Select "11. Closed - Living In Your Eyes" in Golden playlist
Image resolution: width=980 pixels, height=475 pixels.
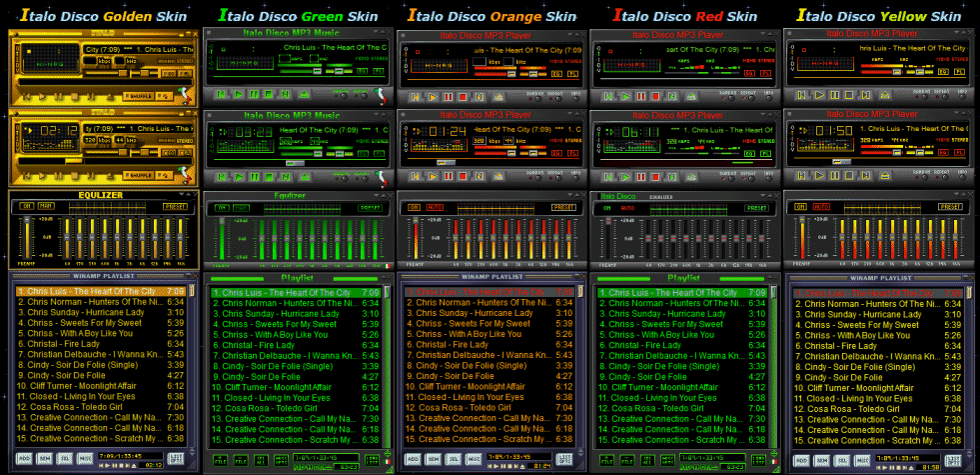pyautogui.click(x=100, y=396)
